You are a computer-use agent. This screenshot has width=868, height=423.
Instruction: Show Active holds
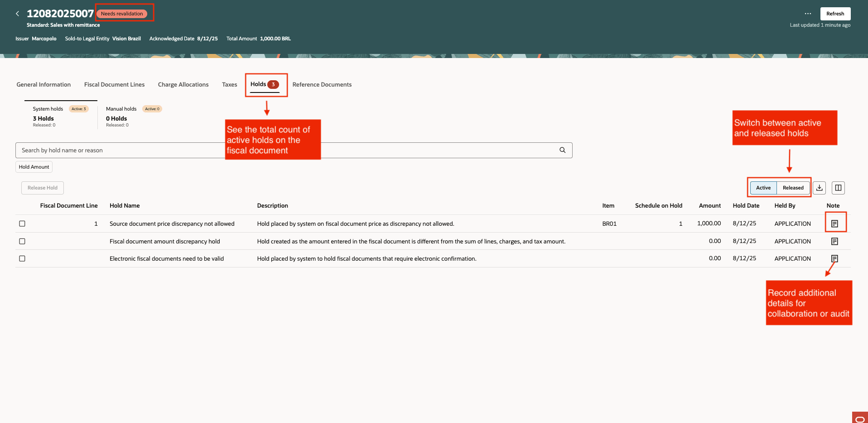[763, 188]
